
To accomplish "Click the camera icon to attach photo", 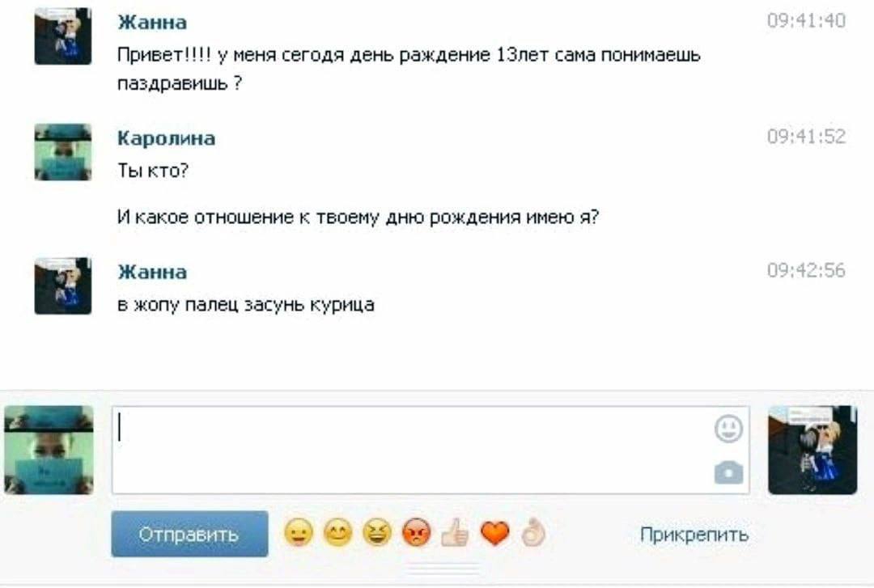I will (728, 472).
